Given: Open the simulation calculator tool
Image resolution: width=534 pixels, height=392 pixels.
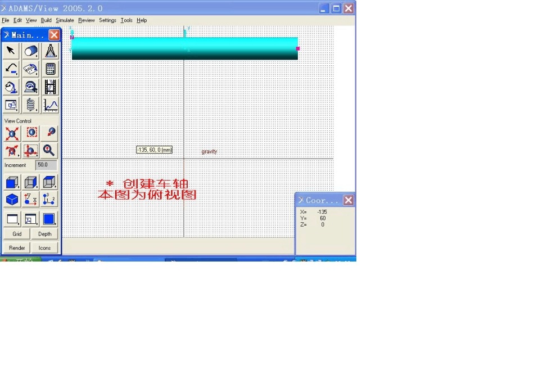Looking at the screenshot, I should pos(51,69).
